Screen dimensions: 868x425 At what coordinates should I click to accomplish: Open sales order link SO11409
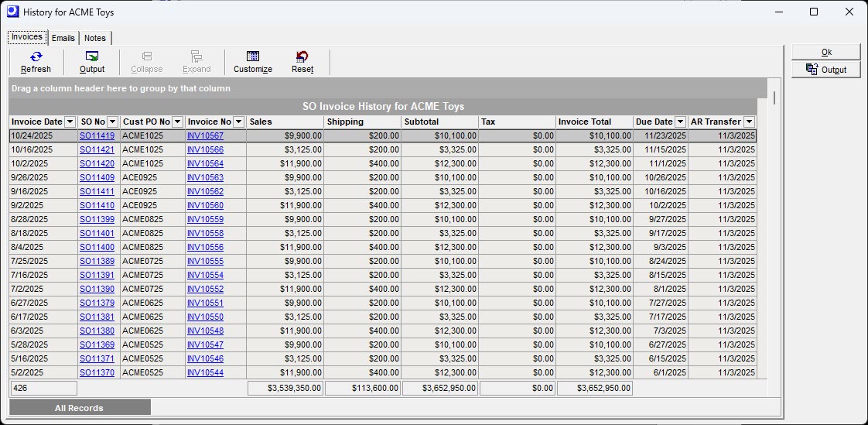click(x=97, y=177)
